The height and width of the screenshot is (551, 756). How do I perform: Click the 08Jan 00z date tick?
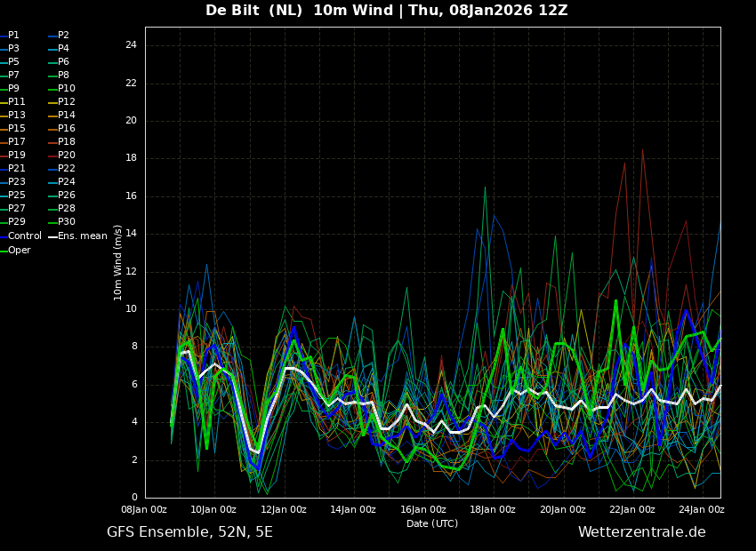coord(144,510)
